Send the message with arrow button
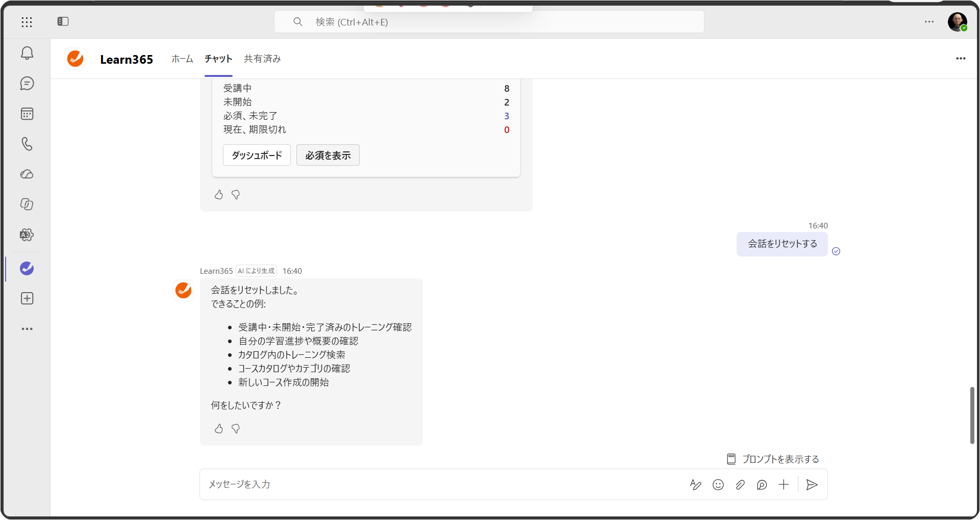 [x=812, y=485]
